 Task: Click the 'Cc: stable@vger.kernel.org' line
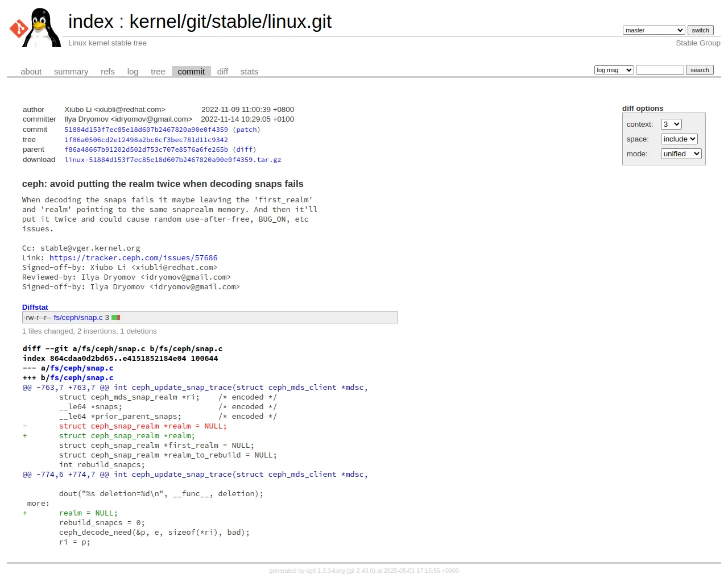[81, 248]
